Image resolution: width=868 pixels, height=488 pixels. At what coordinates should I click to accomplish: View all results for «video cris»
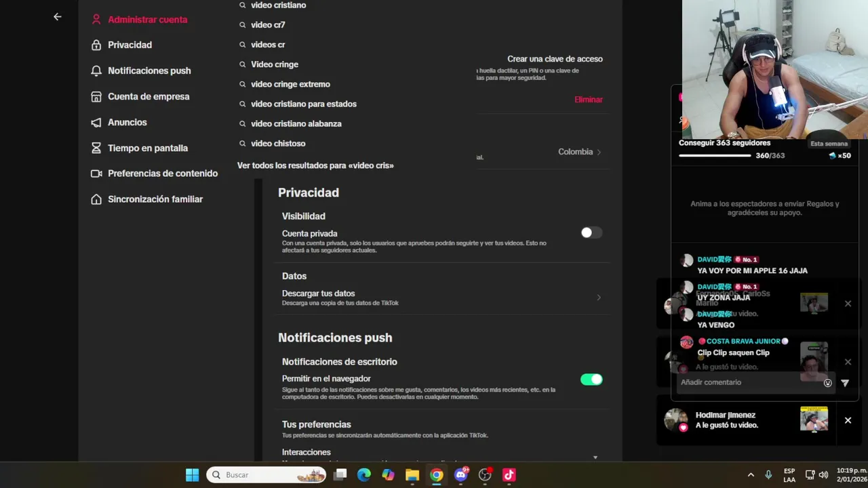[x=315, y=165]
